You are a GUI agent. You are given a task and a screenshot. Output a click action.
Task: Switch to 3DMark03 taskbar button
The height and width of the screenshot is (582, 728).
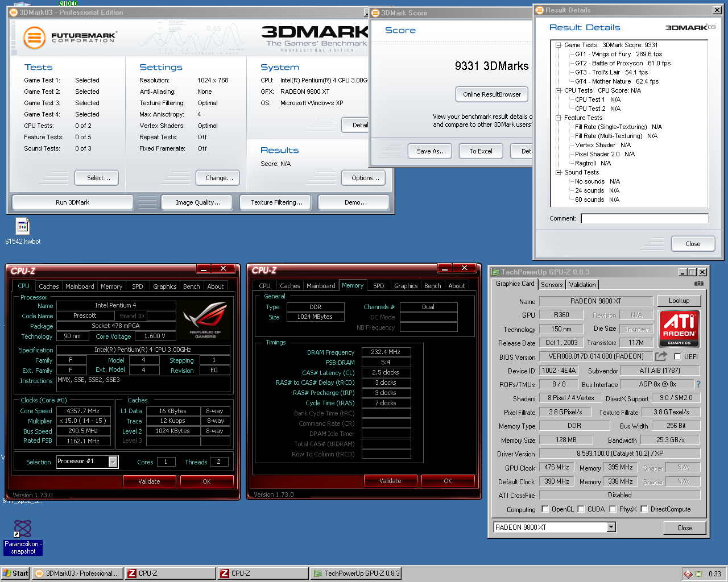click(x=77, y=573)
